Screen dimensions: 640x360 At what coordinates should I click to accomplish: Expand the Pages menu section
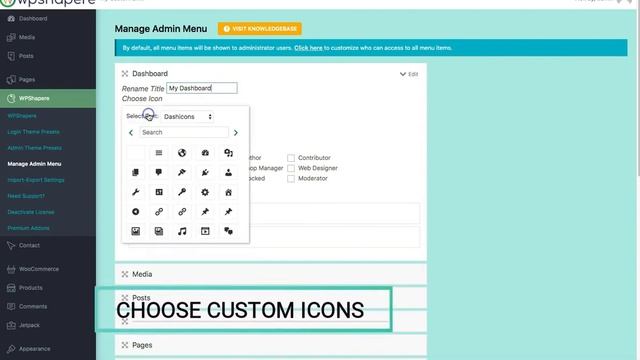(271, 345)
